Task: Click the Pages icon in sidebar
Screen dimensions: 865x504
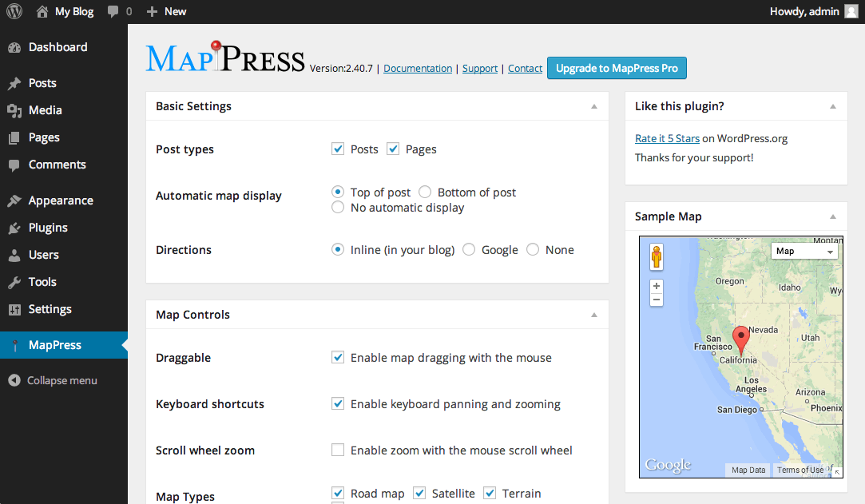Action: 14,137
